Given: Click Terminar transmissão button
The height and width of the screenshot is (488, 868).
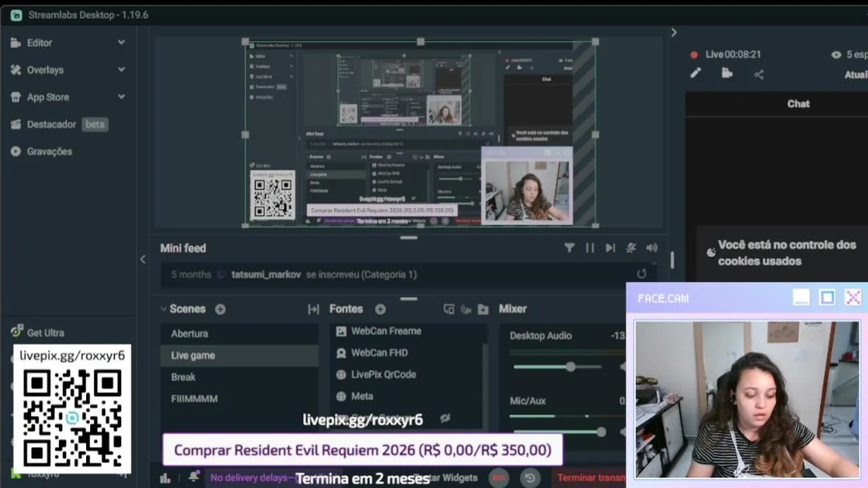Looking at the screenshot, I should [x=590, y=478].
